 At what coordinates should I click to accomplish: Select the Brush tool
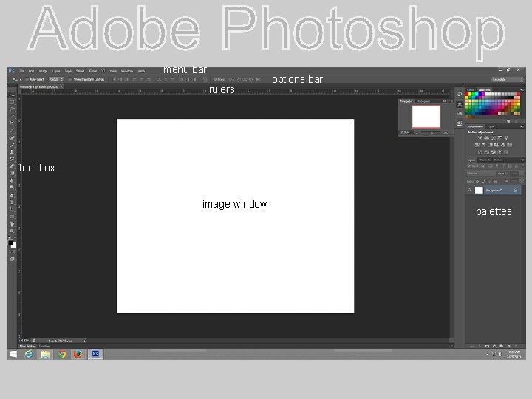[12, 146]
